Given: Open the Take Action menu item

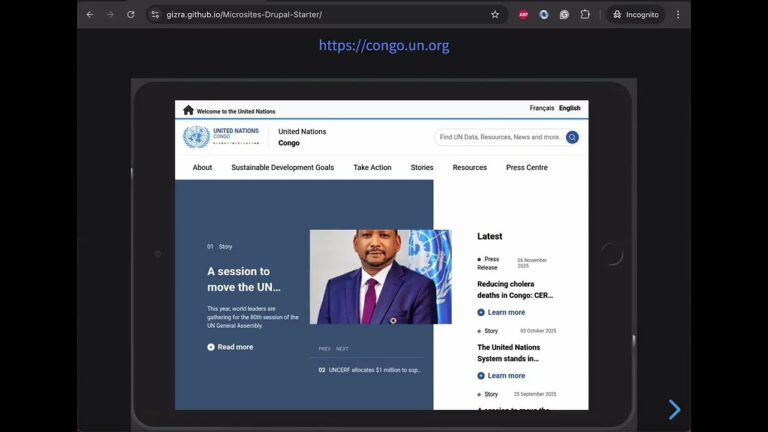Looking at the screenshot, I should tap(372, 168).
